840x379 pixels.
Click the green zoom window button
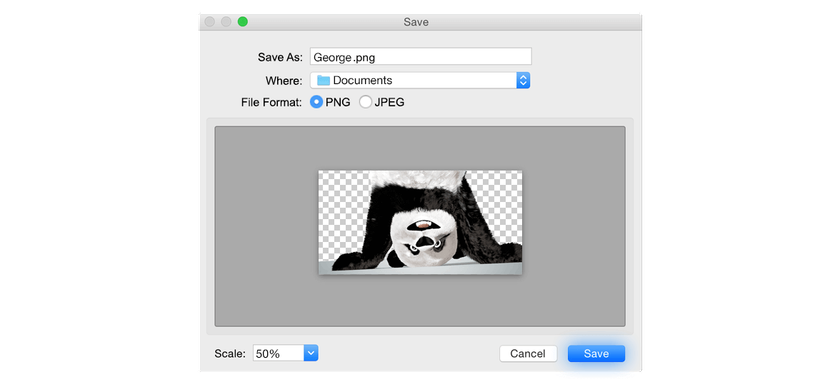point(243,22)
